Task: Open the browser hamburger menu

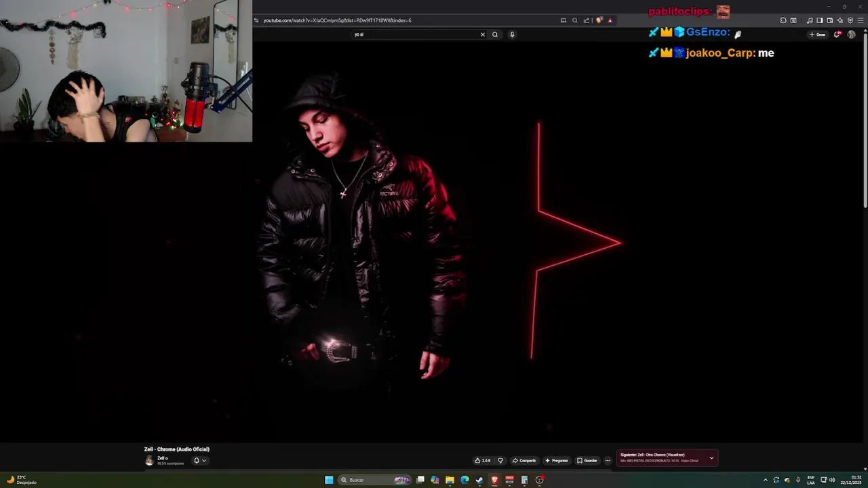Action: 861,20
